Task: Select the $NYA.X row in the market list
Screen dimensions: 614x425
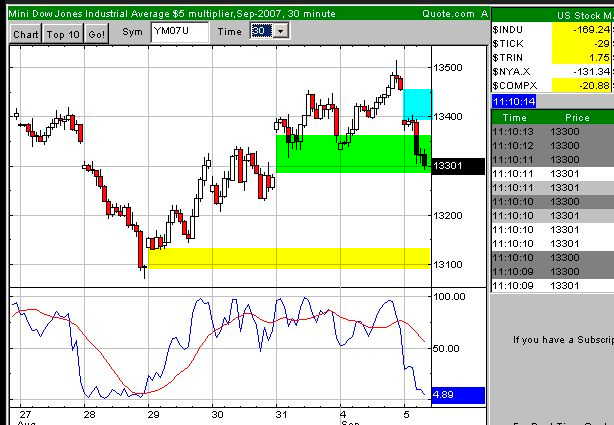Action: coord(551,72)
